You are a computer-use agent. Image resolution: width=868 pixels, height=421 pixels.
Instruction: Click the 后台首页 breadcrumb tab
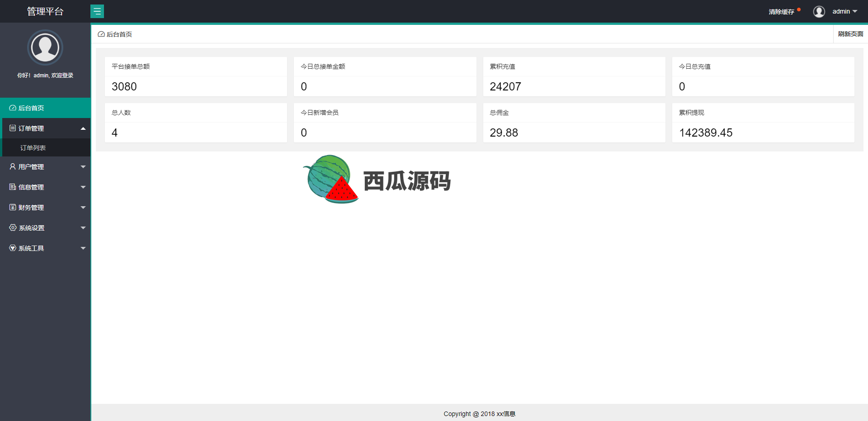pyautogui.click(x=115, y=34)
